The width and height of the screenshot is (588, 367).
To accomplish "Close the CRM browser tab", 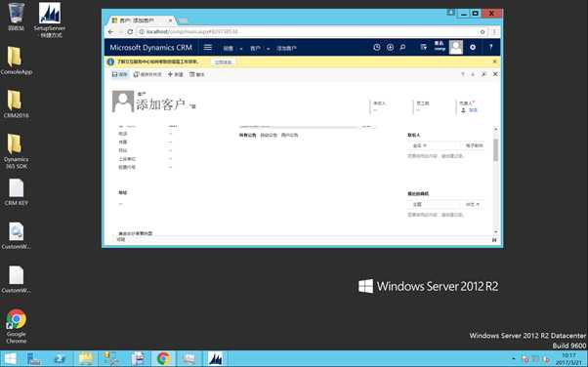I will tap(170, 20).
